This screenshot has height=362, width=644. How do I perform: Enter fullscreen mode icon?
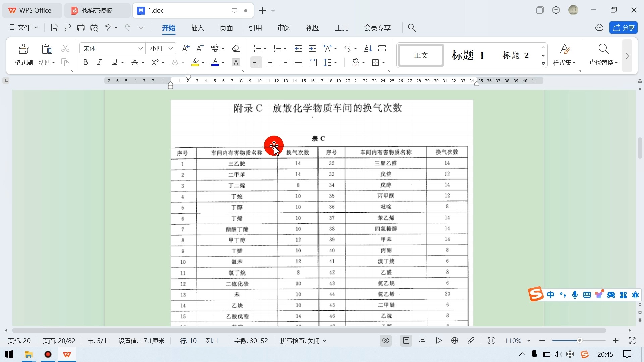[632, 341]
